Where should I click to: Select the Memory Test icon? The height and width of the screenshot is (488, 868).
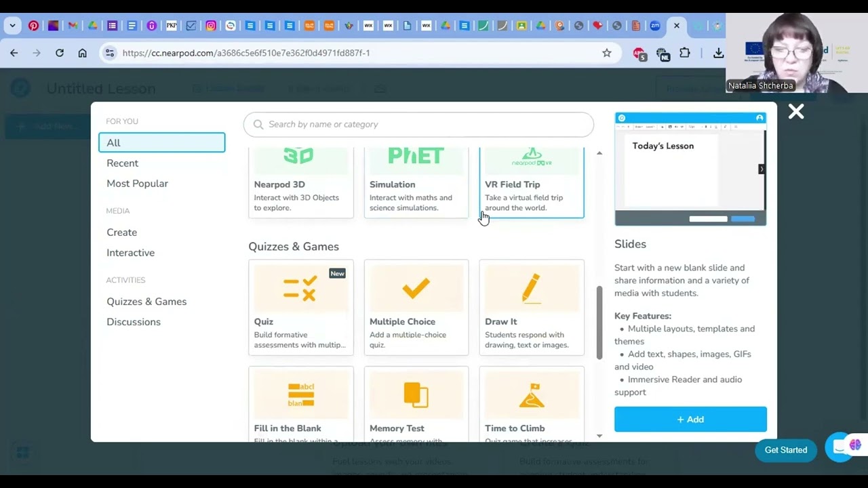pos(416,394)
